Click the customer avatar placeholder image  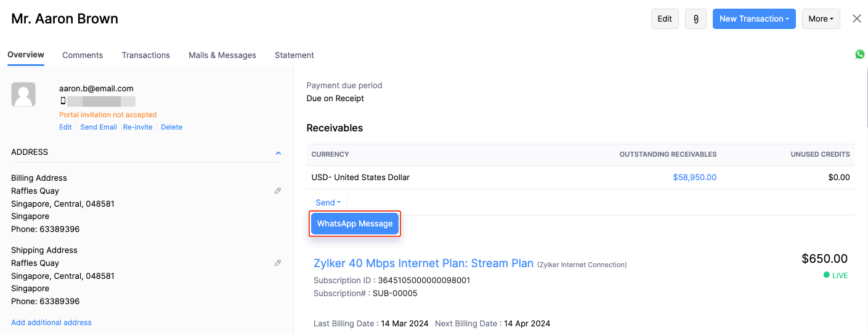click(23, 94)
